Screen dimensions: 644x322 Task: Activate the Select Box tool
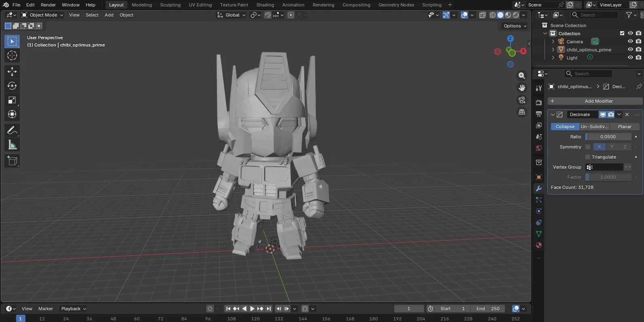[x=12, y=41]
